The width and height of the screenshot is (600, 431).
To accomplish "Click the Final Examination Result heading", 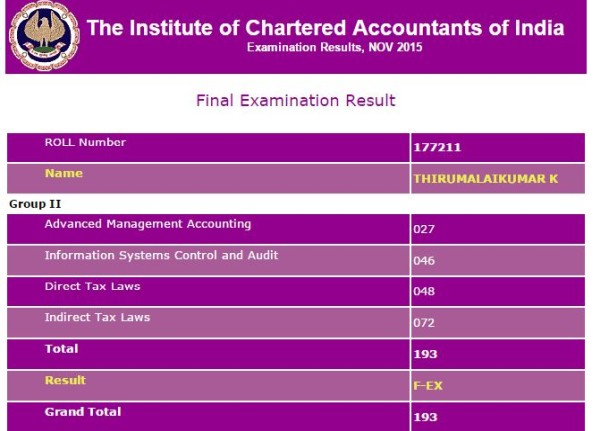I will click(296, 101).
